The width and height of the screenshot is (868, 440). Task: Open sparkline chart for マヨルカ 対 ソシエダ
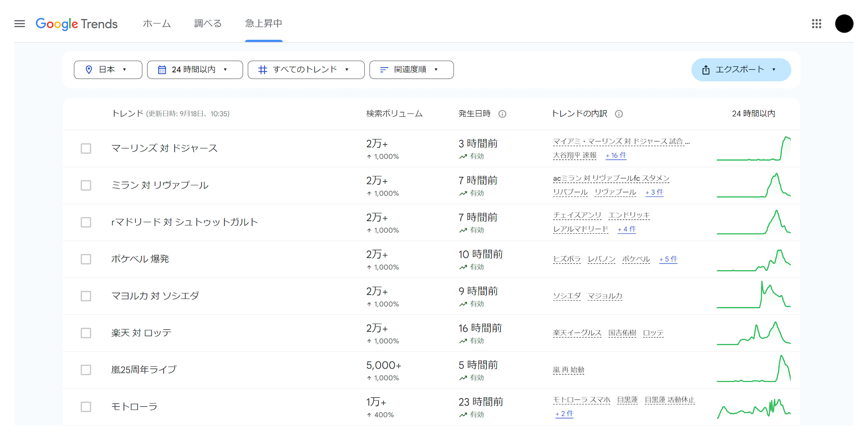754,294
